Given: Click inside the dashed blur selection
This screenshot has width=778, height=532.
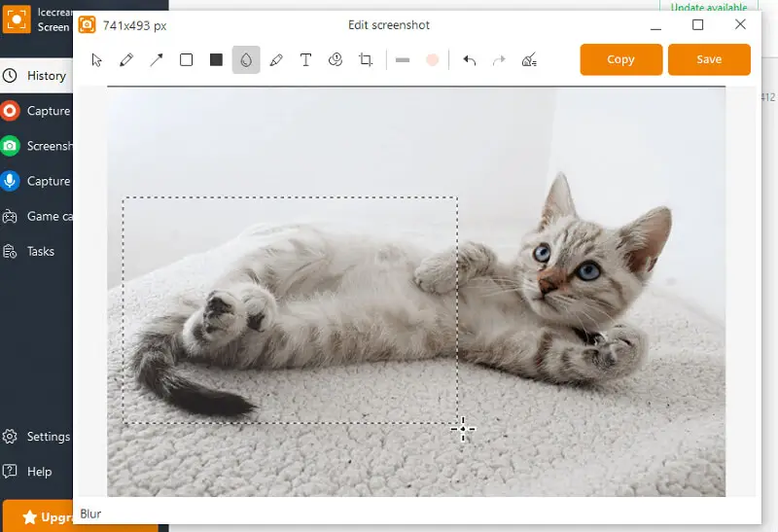Looking at the screenshot, I should point(290,310).
